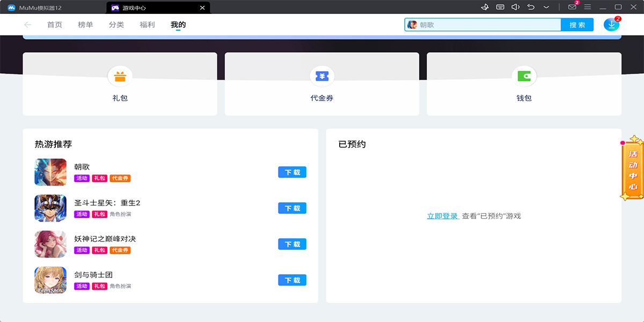644x322 pixels.
Task: Download the game 朝歌
Action: tap(292, 172)
